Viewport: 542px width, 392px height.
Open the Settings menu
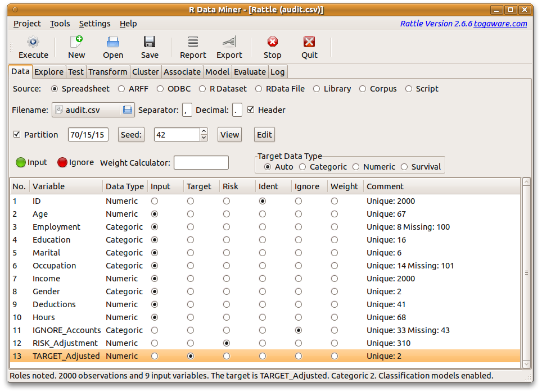click(94, 24)
